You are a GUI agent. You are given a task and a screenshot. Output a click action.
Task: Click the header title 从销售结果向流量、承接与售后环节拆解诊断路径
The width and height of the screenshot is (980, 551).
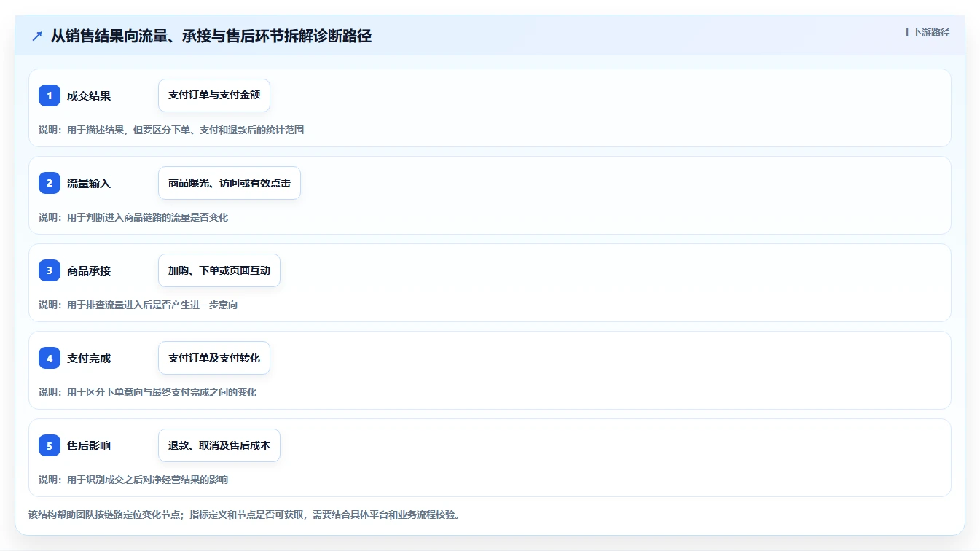[211, 36]
